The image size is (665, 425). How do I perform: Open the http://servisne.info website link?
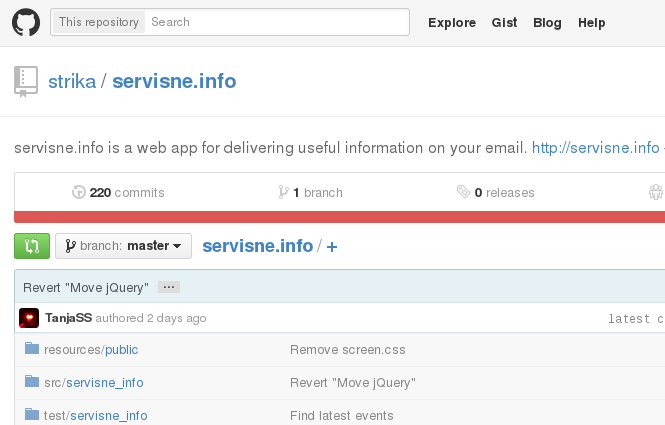pyautogui.click(x=595, y=148)
